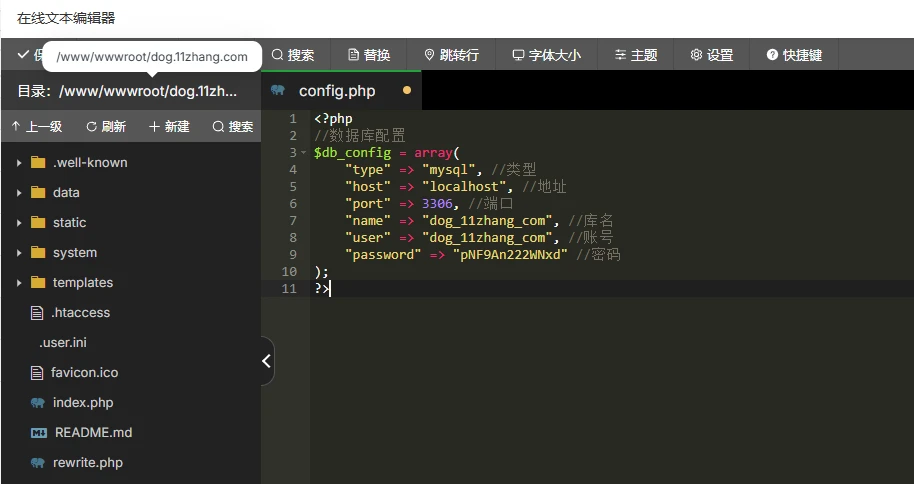Click the port value 3306
914x484 pixels.
[x=437, y=204]
